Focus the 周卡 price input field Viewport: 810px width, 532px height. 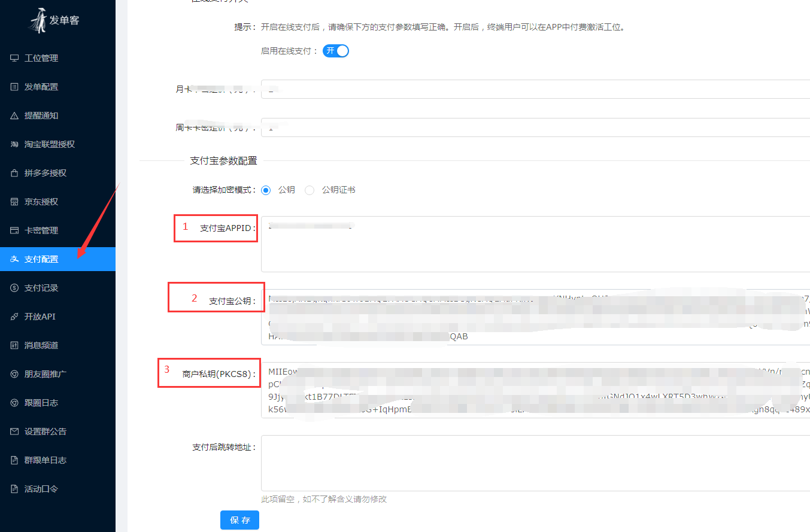point(535,127)
